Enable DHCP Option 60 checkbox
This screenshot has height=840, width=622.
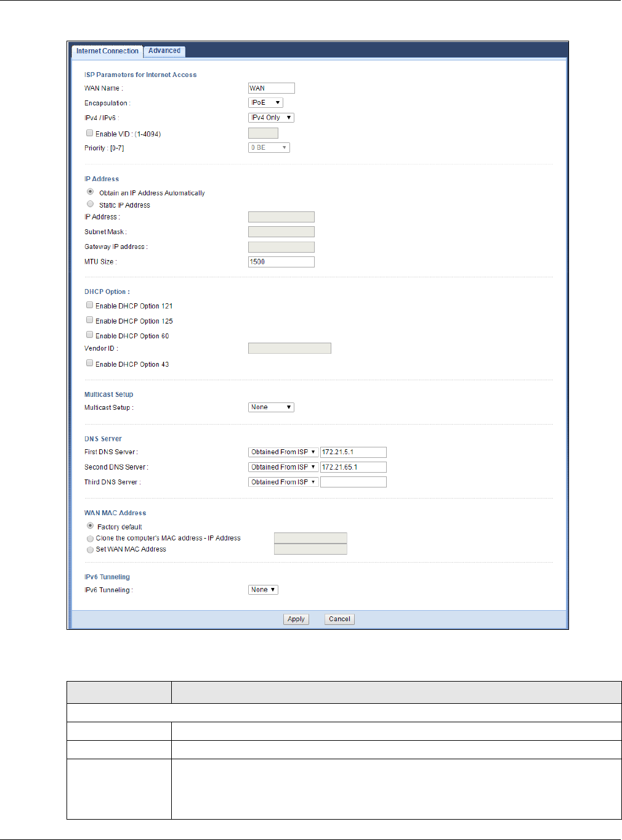point(90,335)
